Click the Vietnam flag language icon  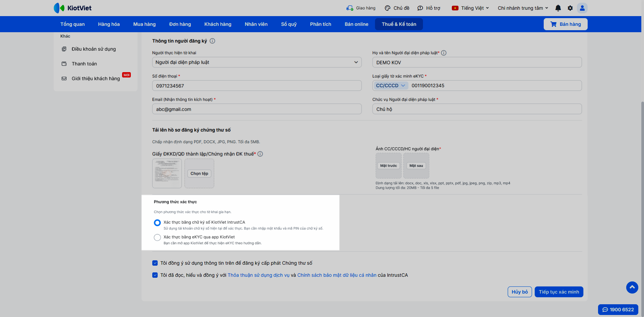[455, 8]
